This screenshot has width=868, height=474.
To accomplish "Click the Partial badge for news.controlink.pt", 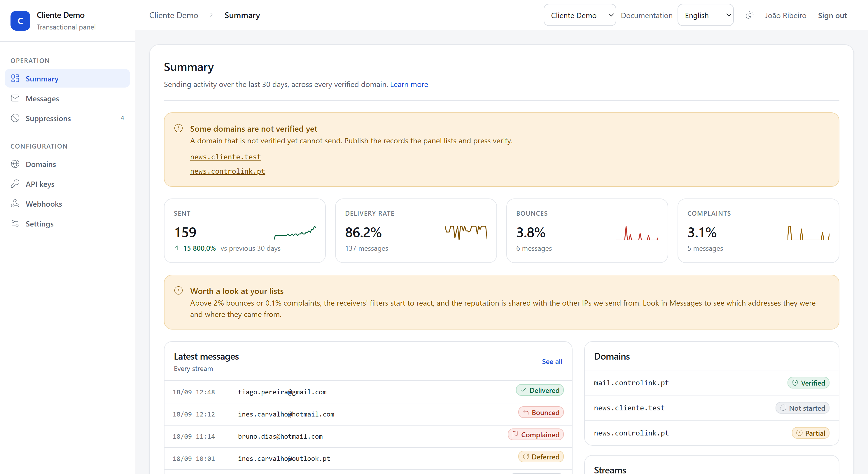I will [x=810, y=433].
